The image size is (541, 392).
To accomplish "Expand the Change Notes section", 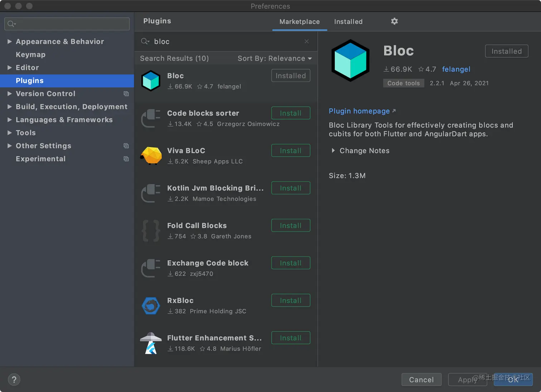I will 333,151.
